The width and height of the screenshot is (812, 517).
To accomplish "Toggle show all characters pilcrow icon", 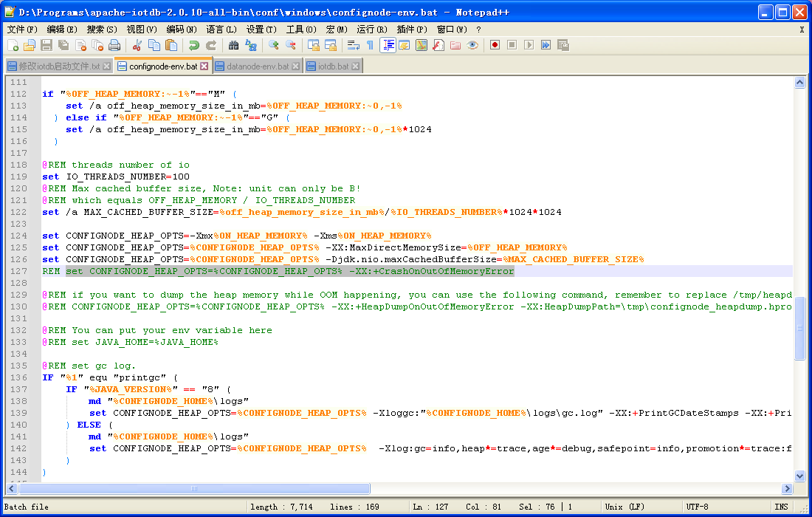I will point(371,46).
